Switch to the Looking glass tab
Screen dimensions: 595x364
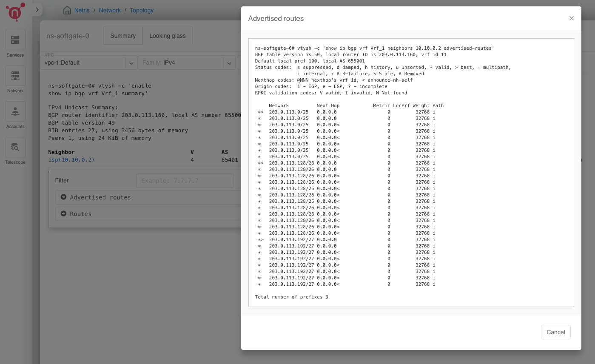167,36
